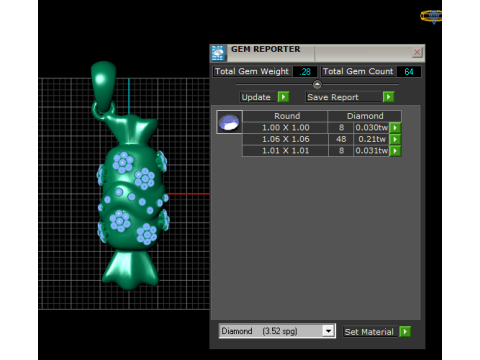The height and width of the screenshot is (360, 480).
Task: Click the 0.031tw weight cell
Action: [371, 151]
